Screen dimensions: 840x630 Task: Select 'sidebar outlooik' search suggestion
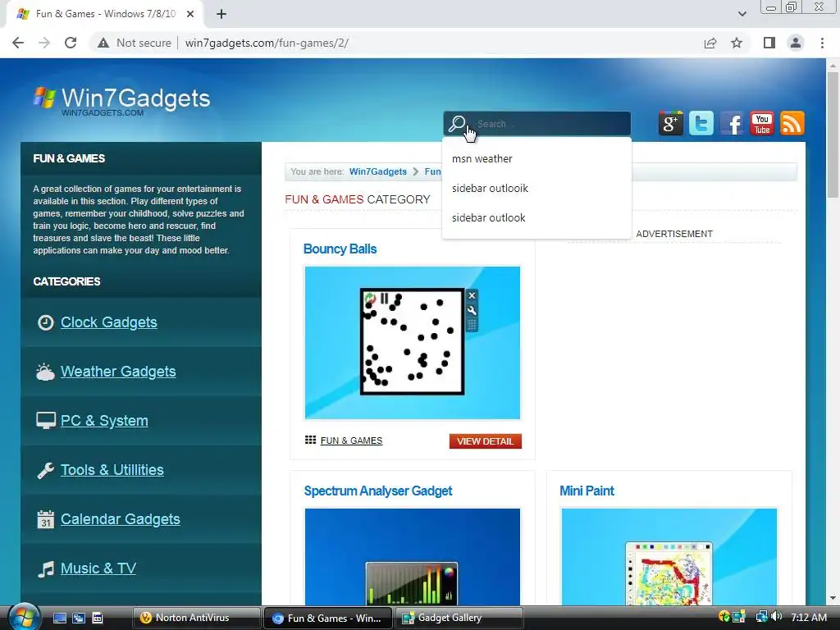coord(536,188)
